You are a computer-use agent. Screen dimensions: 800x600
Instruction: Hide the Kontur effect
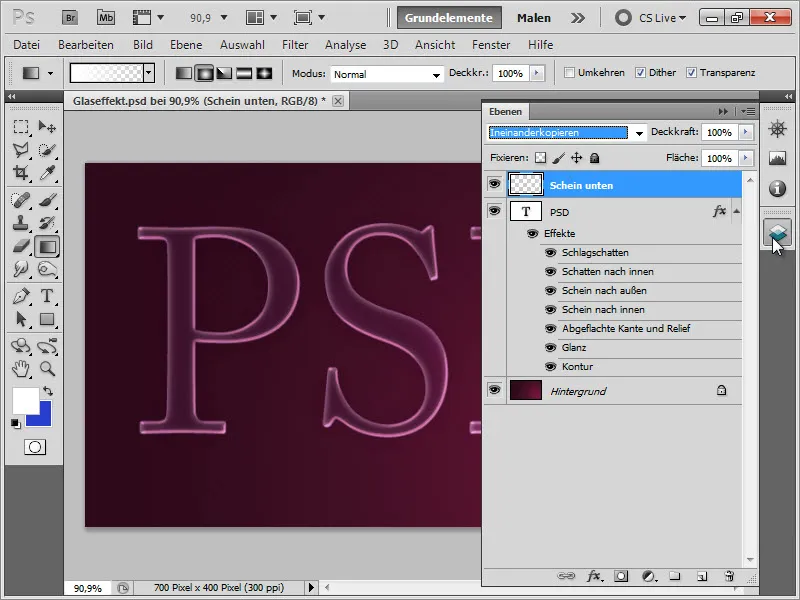(550, 366)
